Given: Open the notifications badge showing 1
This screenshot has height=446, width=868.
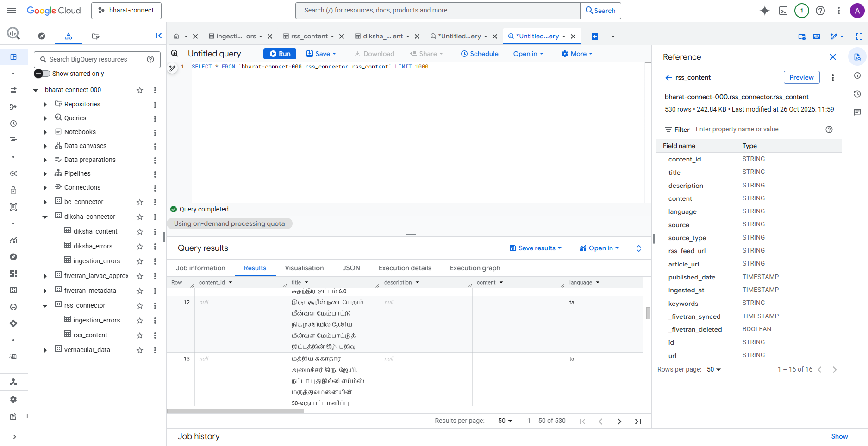Looking at the screenshot, I should tap(802, 11).
